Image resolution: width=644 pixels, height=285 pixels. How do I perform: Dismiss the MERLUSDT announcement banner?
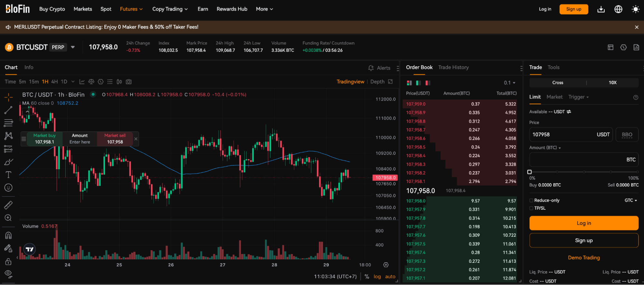click(x=637, y=27)
